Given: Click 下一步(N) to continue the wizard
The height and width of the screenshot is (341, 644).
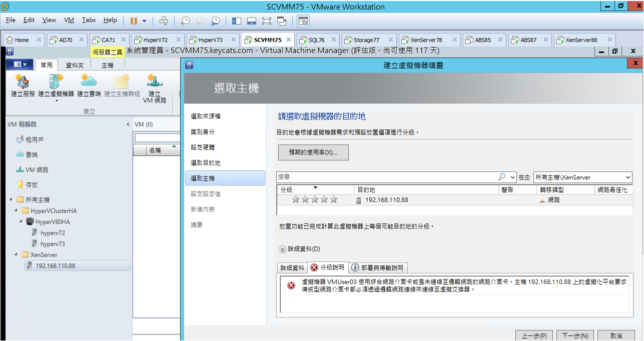Looking at the screenshot, I should pyautogui.click(x=575, y=335).
